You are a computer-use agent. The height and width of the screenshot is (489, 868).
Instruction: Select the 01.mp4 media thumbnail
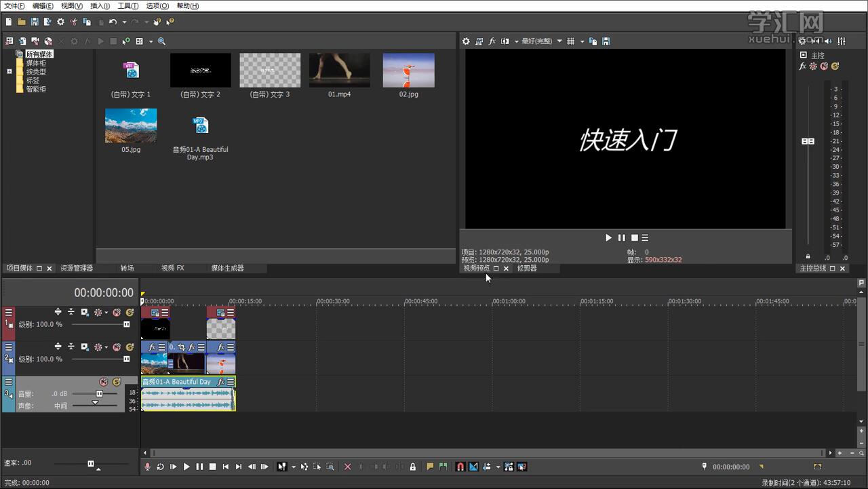pos(340,70)
